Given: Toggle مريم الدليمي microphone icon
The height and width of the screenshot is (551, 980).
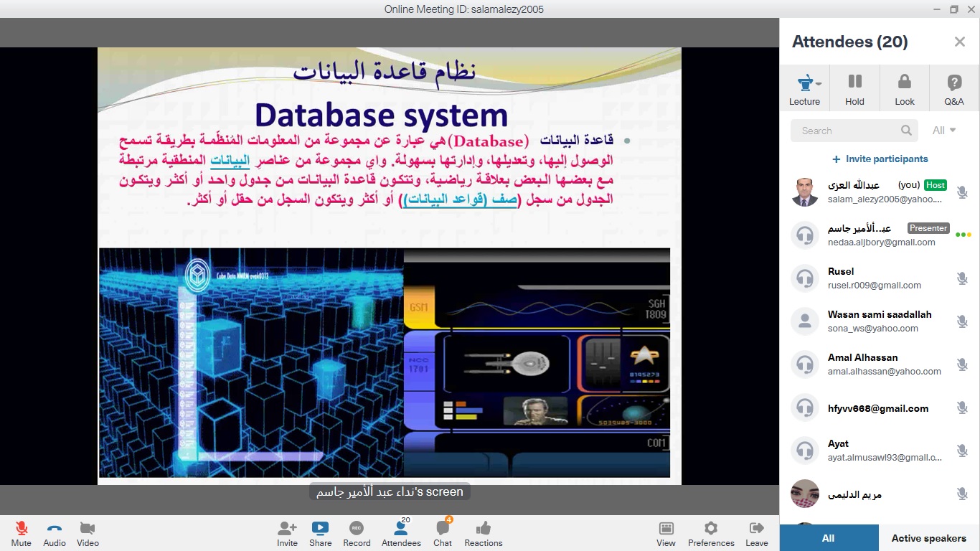Looking at the screenshot, I should pos(962,494).
